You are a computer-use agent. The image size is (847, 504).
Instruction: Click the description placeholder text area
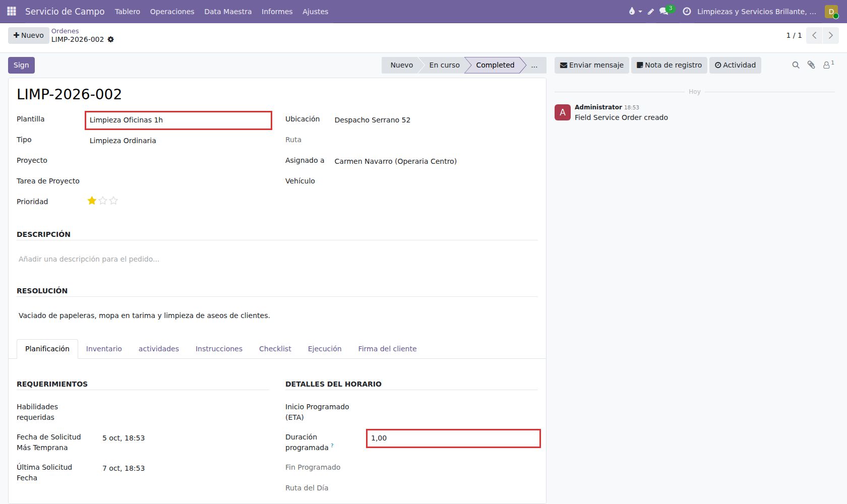[x=277, y=259]
